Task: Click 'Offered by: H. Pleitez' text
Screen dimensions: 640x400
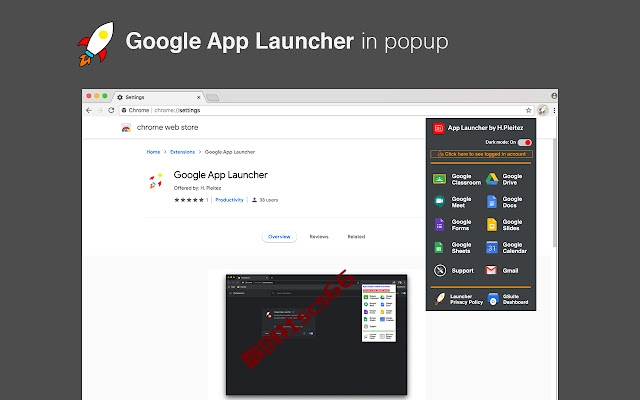Action: 198,188
